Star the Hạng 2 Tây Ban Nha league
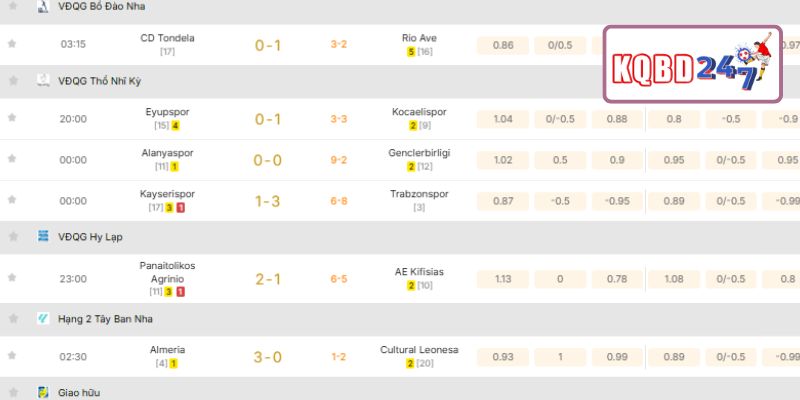800x400 pixels. 12,318
